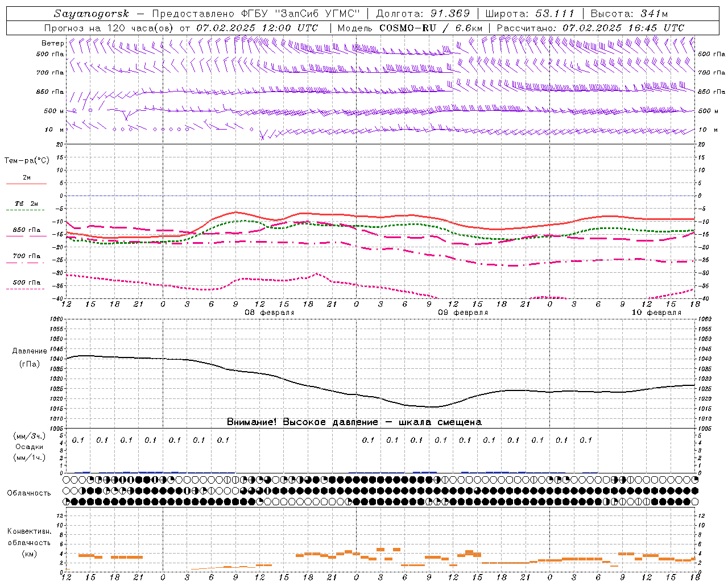Click the Внимание! Высокое давление warning text
This screenshot has width=728, height=582.
[x=354, y=422]
